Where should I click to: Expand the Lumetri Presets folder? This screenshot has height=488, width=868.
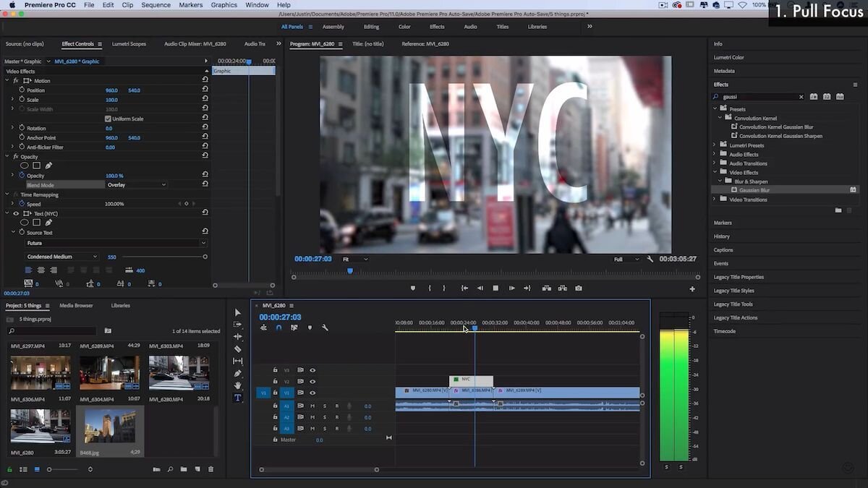coord(715,145)
